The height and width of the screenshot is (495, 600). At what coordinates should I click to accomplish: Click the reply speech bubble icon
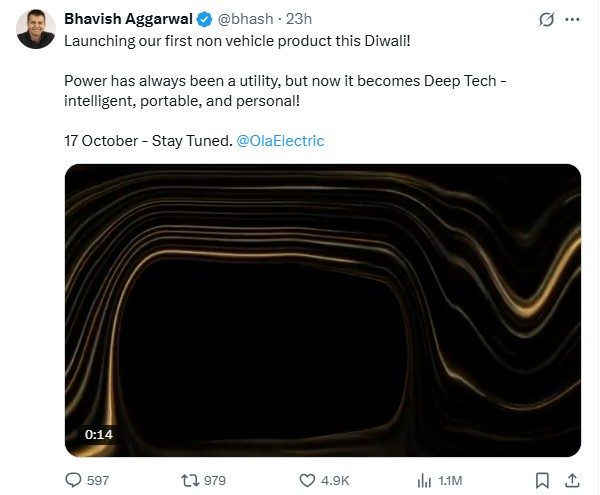click(x=73, y=480)
